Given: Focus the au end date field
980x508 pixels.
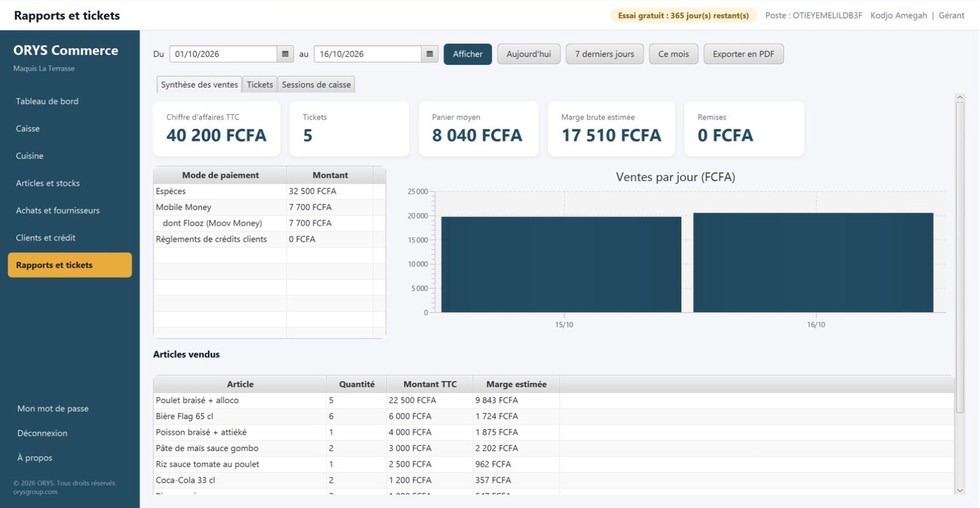Looking at the screenshot, I should (x=367, y=54).
